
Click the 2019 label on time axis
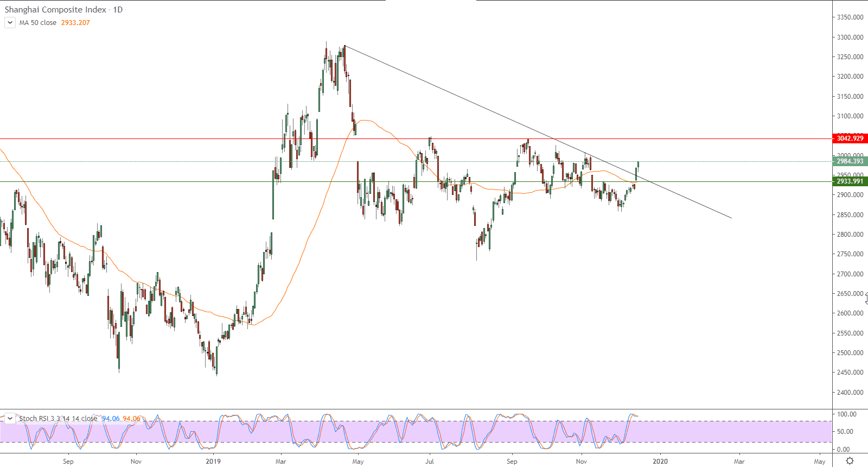214,462
